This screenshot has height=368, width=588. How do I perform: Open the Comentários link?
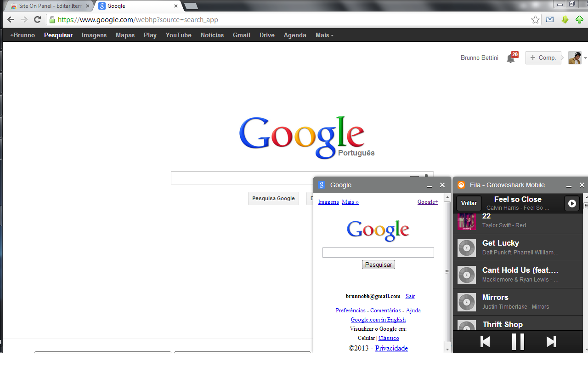click(385, 310)
